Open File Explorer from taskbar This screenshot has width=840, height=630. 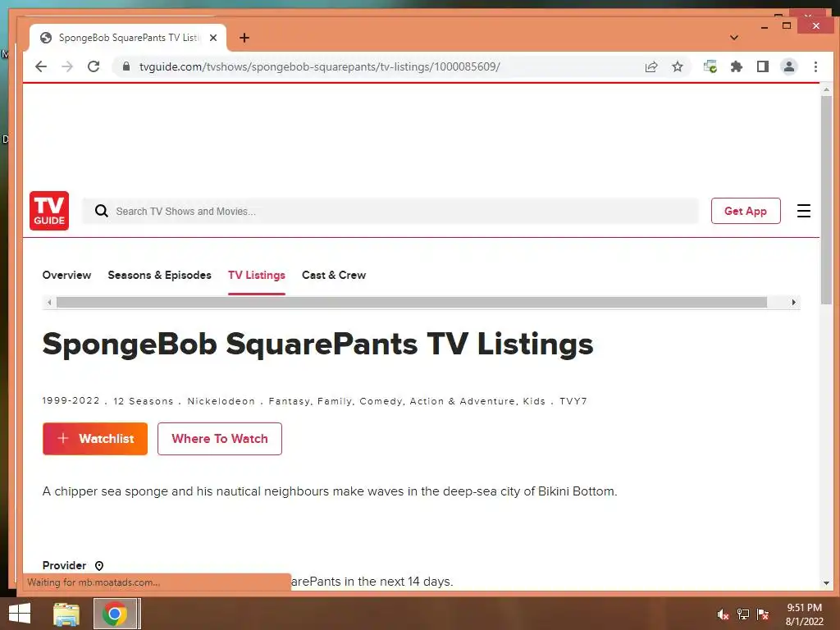click(66, 614)
